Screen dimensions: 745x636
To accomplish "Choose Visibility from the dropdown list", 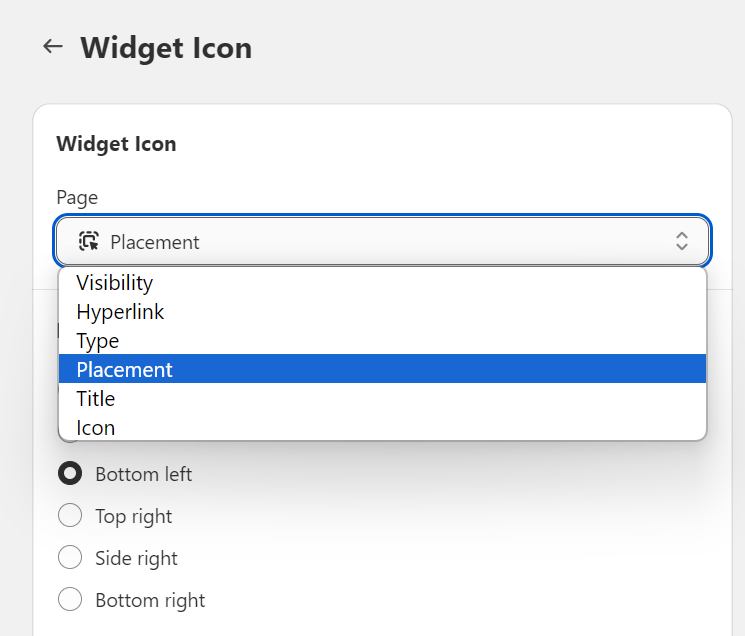I will point(115,283).
